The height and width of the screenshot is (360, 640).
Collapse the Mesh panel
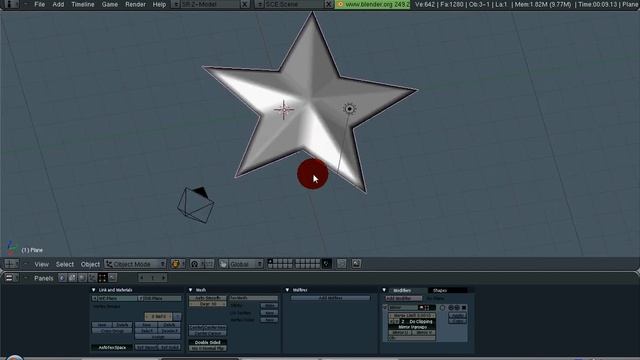point(190,290)
